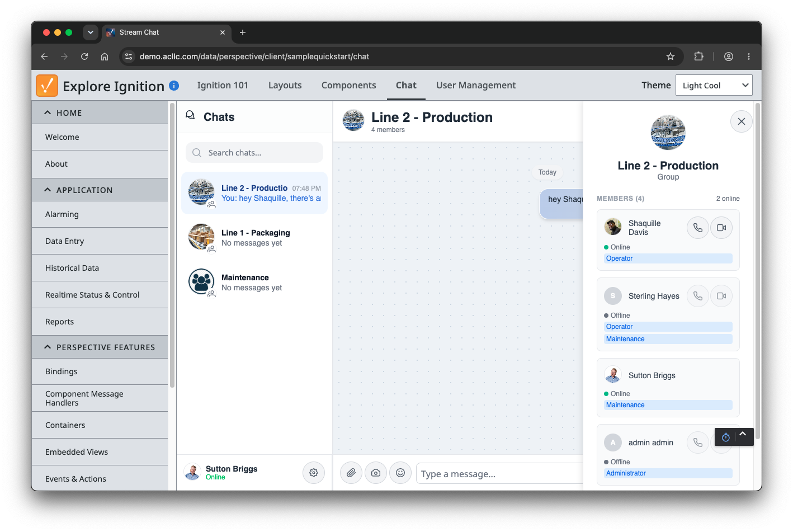Open Data Entry in the sidebar

(x=100, y=241)
